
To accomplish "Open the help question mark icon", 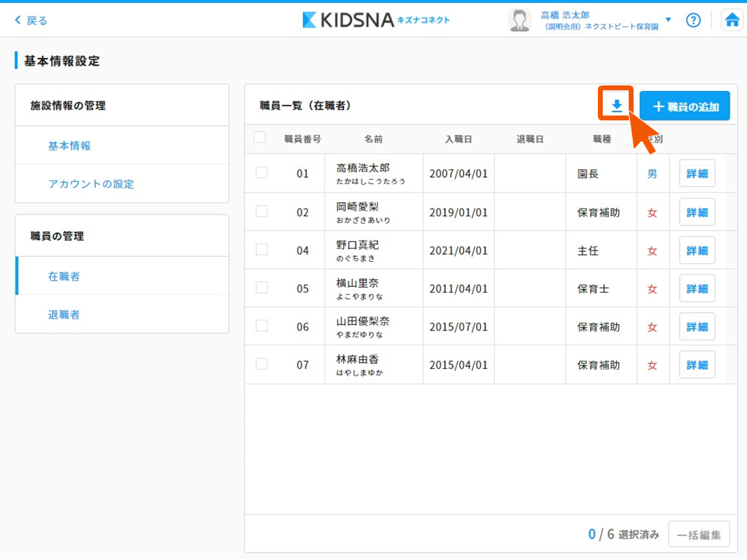I will point(693,20).
